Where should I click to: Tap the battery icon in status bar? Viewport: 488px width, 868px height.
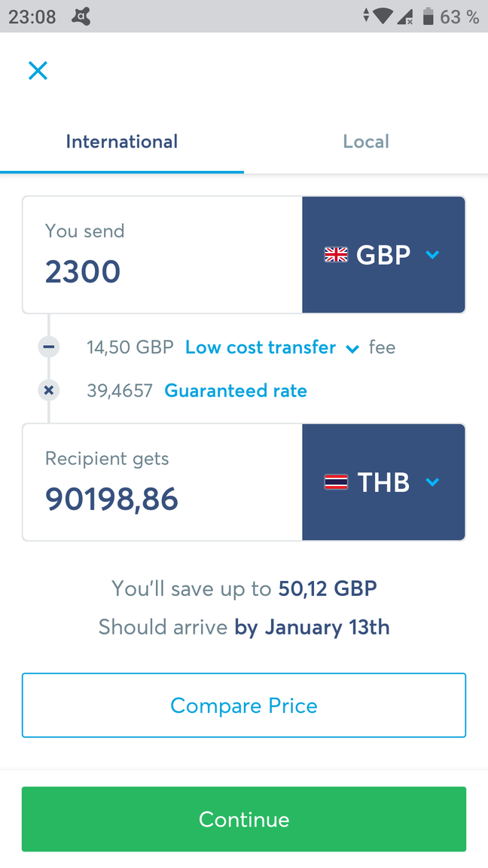(429, 16)
